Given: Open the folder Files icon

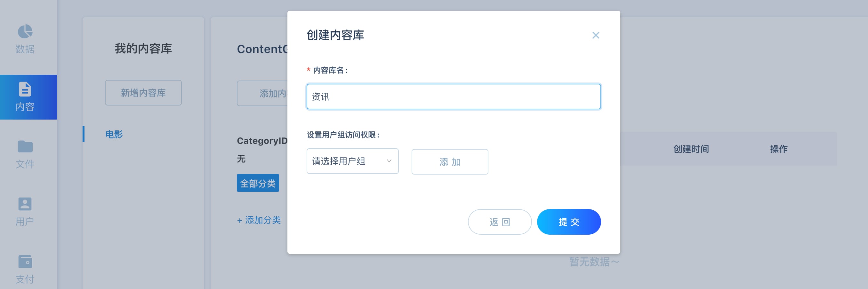Looking at the screenshot, I should tap(25, 147).
